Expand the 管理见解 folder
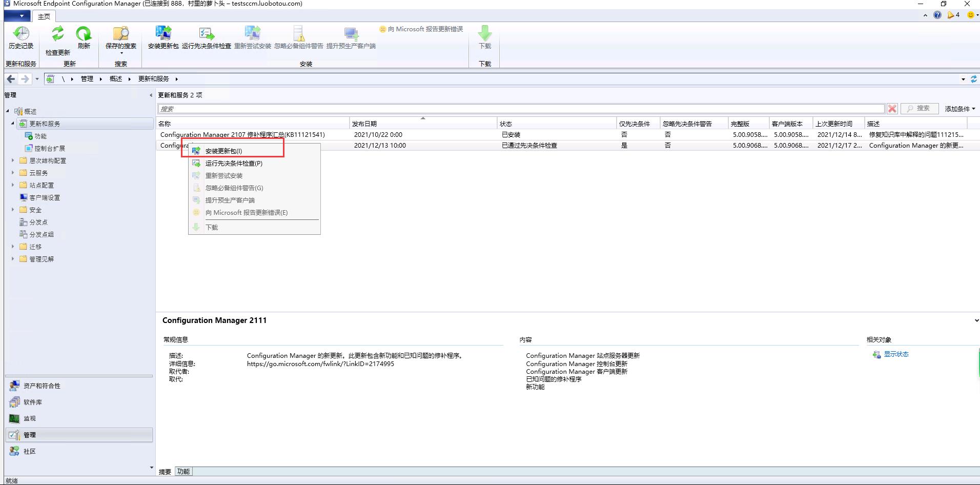This screenshot has height=485, width=980. [x=13, y=259]
